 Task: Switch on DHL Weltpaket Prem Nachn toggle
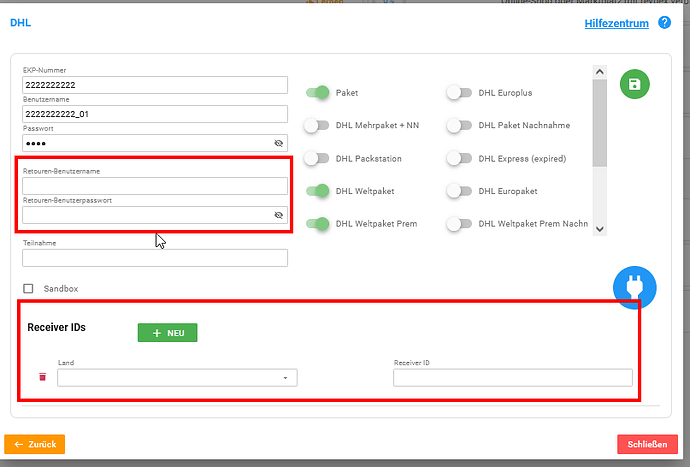click(459, 224)
